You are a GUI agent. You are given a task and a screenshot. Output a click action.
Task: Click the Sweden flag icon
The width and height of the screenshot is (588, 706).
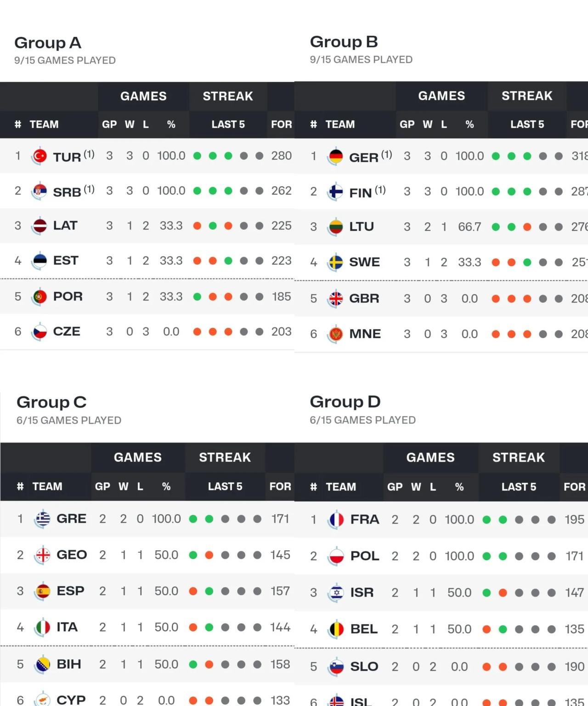pyautogui.click(x=336, y=262)
